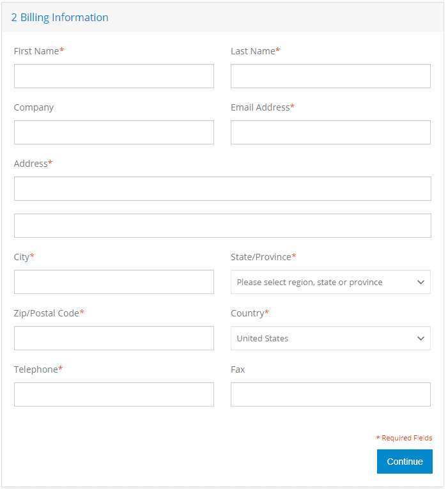448x489 pixels.
Task: Click the blue Continue button
Action: [x=405, y=462]
